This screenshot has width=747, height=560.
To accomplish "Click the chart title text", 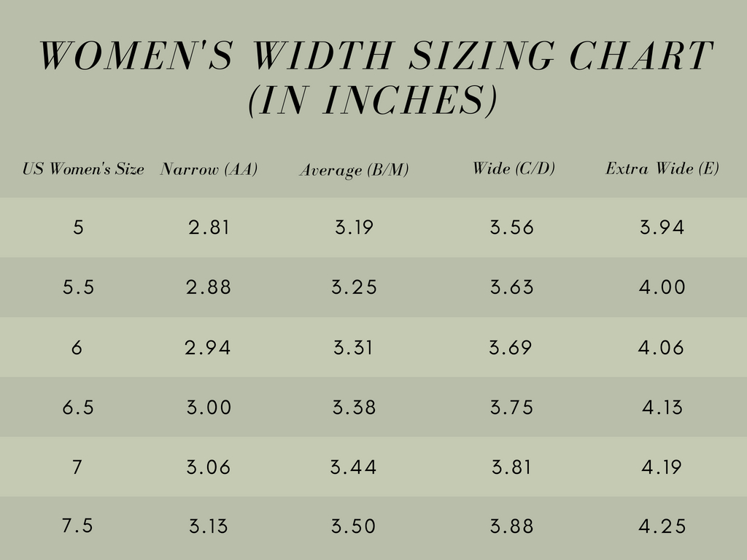I will [x=376, y=77].
